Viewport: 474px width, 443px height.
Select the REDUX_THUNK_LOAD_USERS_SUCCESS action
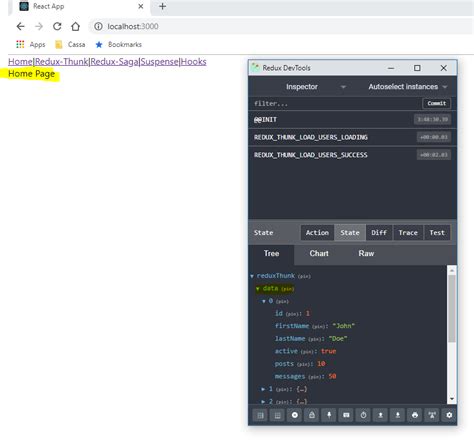(352, 155)
